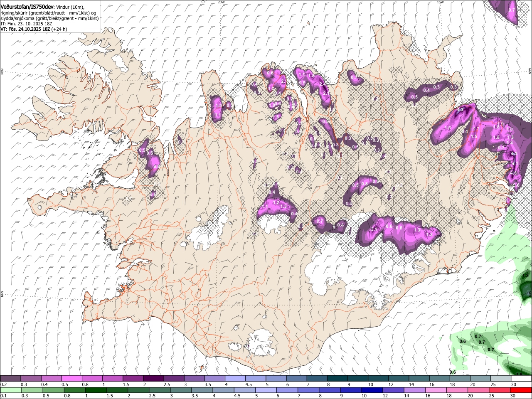Click the 0.2 label in the top legend row
Image resolution: width=532 pixels, height=399 pixels.
tap(3, 384)
